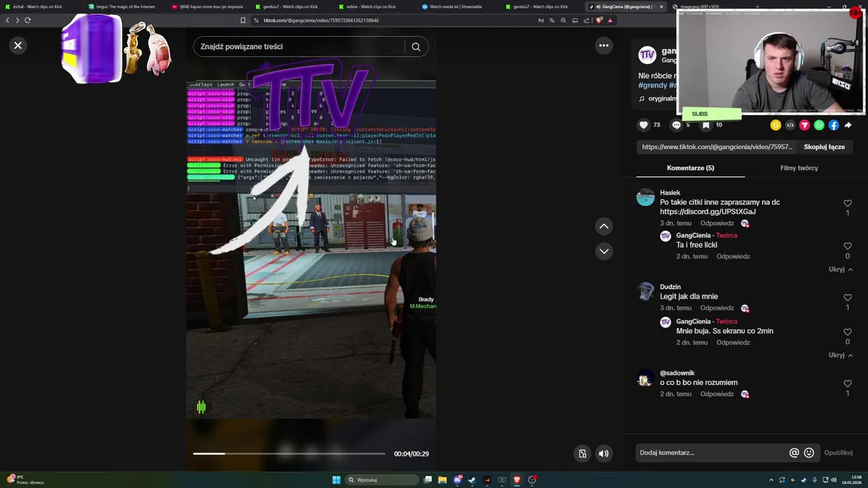Like Hasiek's comment
Screen dimensions: 868x488
[x=847, y=203]
